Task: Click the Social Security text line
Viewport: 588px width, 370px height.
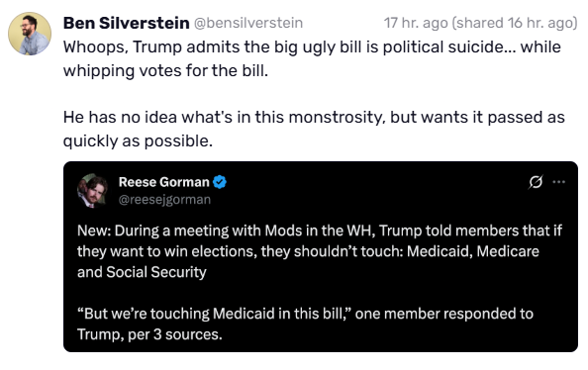Action: tap(142, 272)
